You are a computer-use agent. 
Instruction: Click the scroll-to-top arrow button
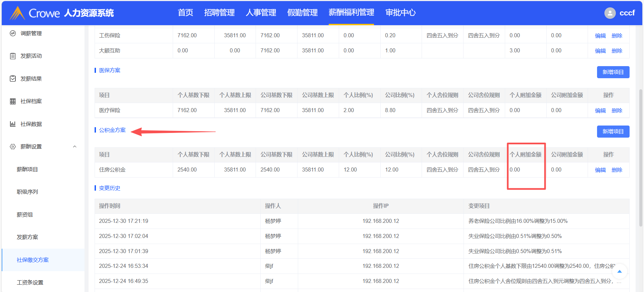pos(620,272)
